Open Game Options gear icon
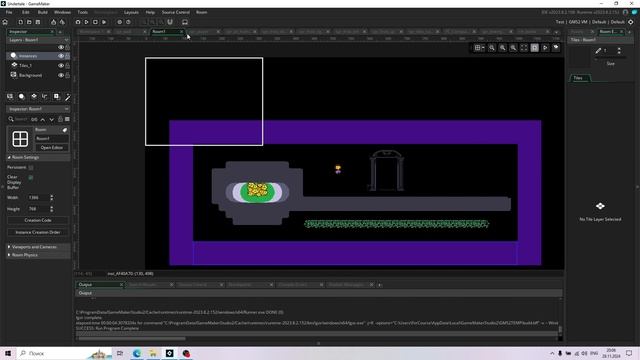This screenshot has height=360, width=640. 120,22
